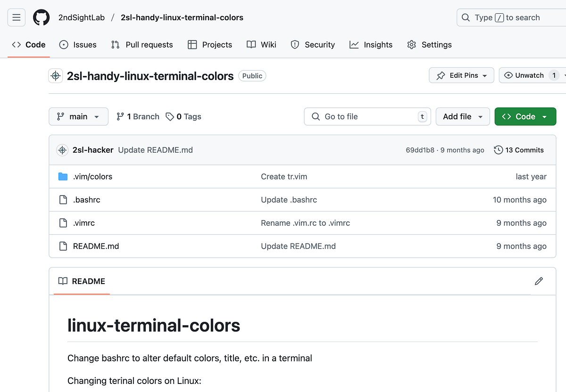Screen dimensions: 566x392
Task: Select the Public visibility badge
Action: 252,75
